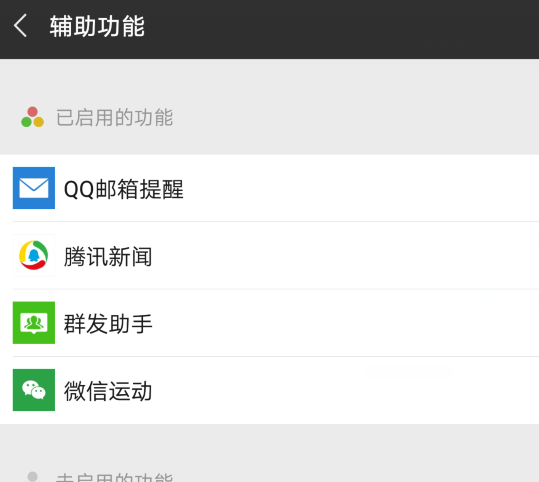Select the 群发助手 text label
The height and width of the screenshot is (482, 539).
coord(108,324)
